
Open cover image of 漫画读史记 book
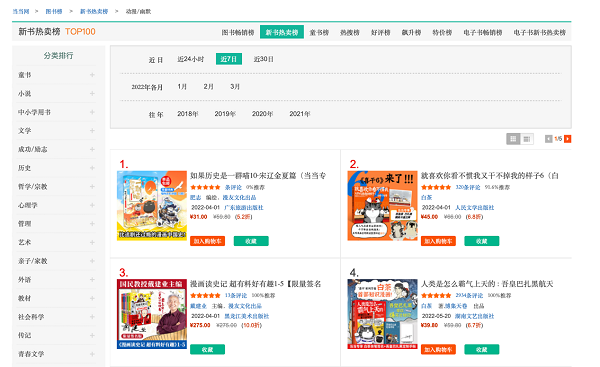[152, 314]
